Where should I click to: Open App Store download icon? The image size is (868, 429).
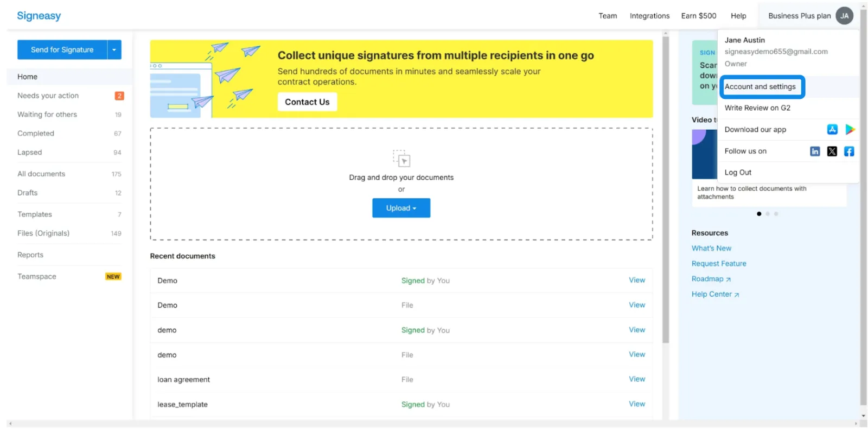(832, 129)
